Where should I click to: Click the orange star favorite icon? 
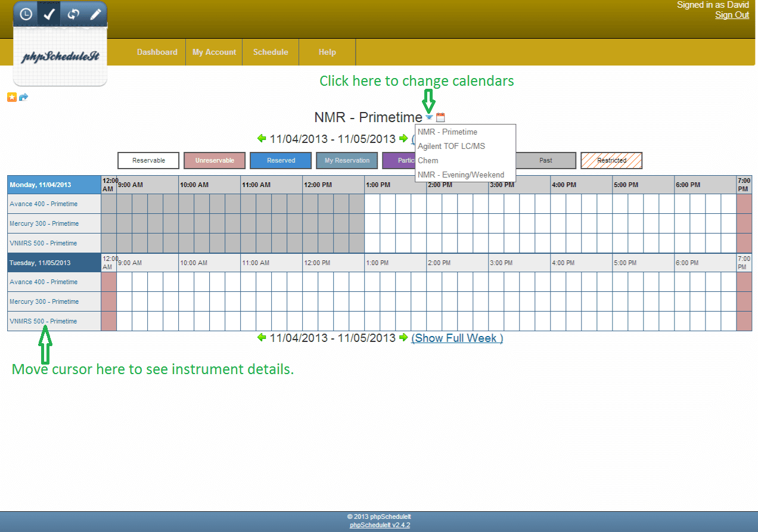pyautogui.click(x=12, y=97)
